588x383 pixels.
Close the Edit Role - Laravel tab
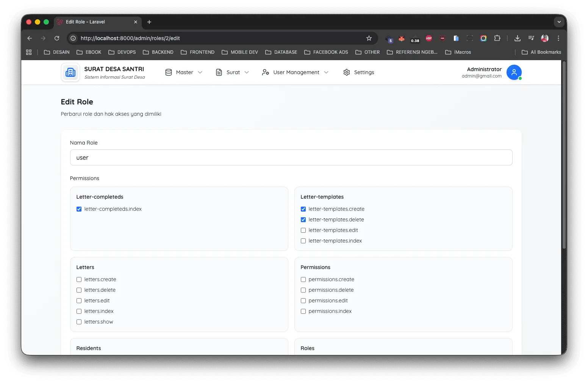[x=136, y=22]
